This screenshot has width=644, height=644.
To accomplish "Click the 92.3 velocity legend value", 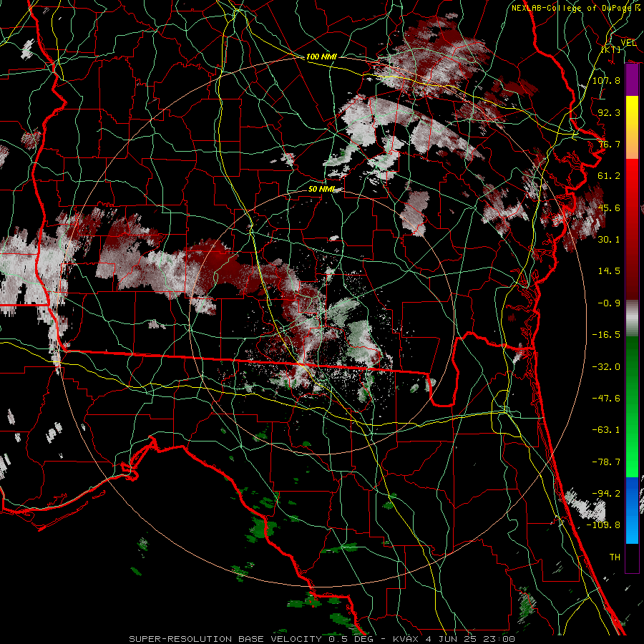I will pos(609,112).
